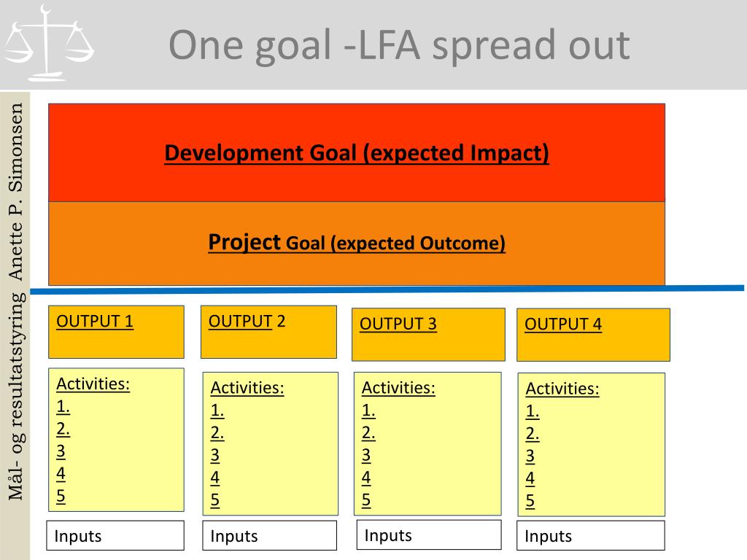Select the Inputs field below OUTPUT 3 activities

pyautogui.click(x=429, y=534)
